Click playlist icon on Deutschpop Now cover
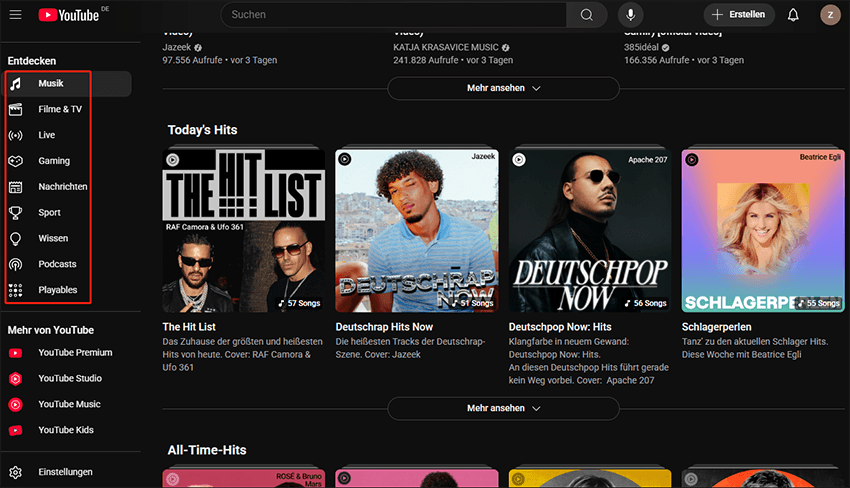Screen dimensions: 850x488 point(519,159)
